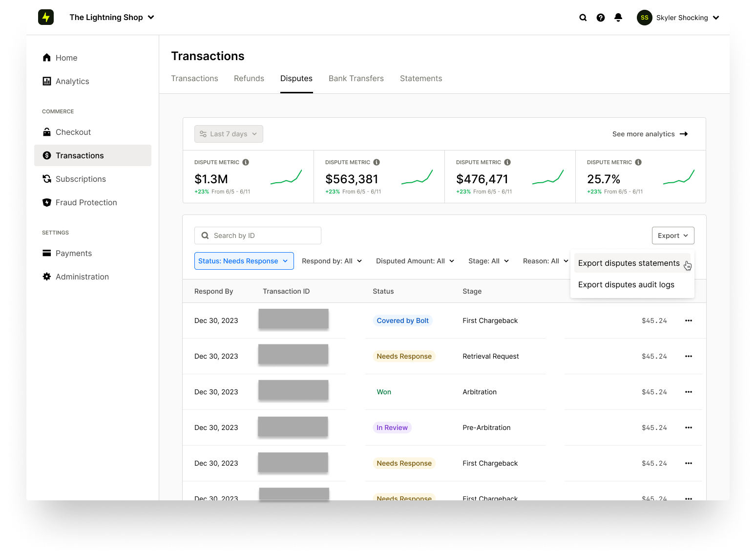This screenshot has height=558, width=756.
Task: Open the Stage: All filter
Action: (488, 261)
